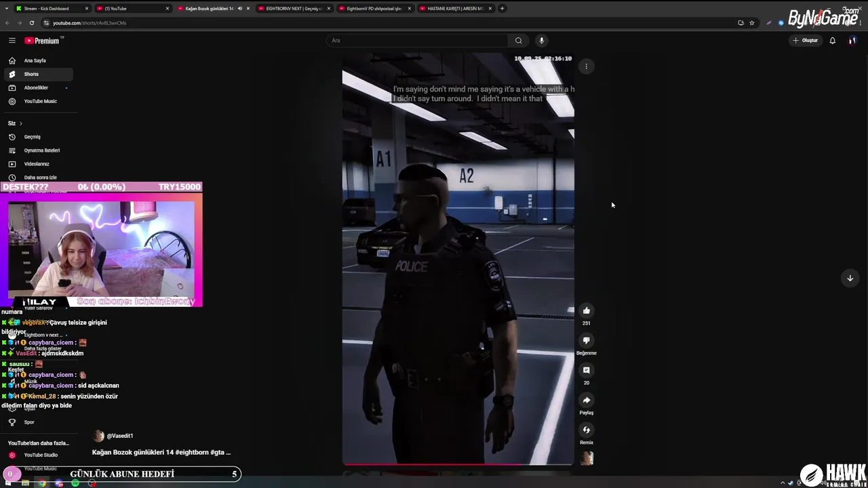
Task: Close the Stream - Kick Dashboard tab
Action: point(87,8)
